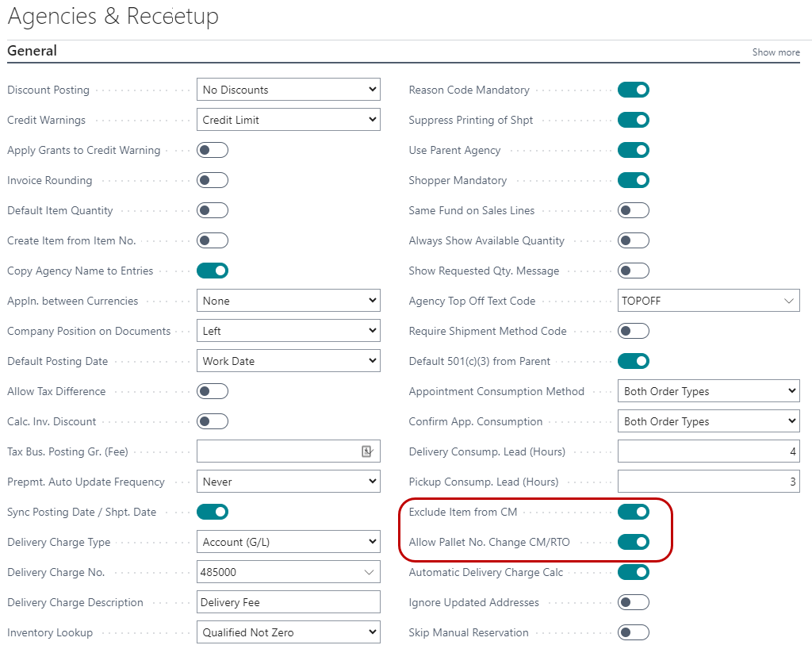The height and width of the screenshot is (649, 812).
Task: Click Pickup Consump. Lead (Hours) field
Action: pyautogui.click(x=708, y=482)
